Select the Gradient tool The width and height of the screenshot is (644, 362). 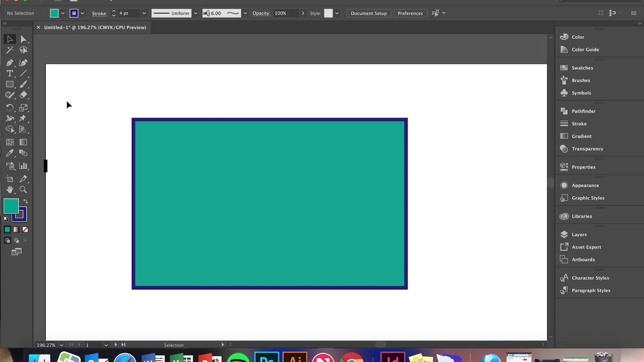pyautogui.click(x=23, y=142)
